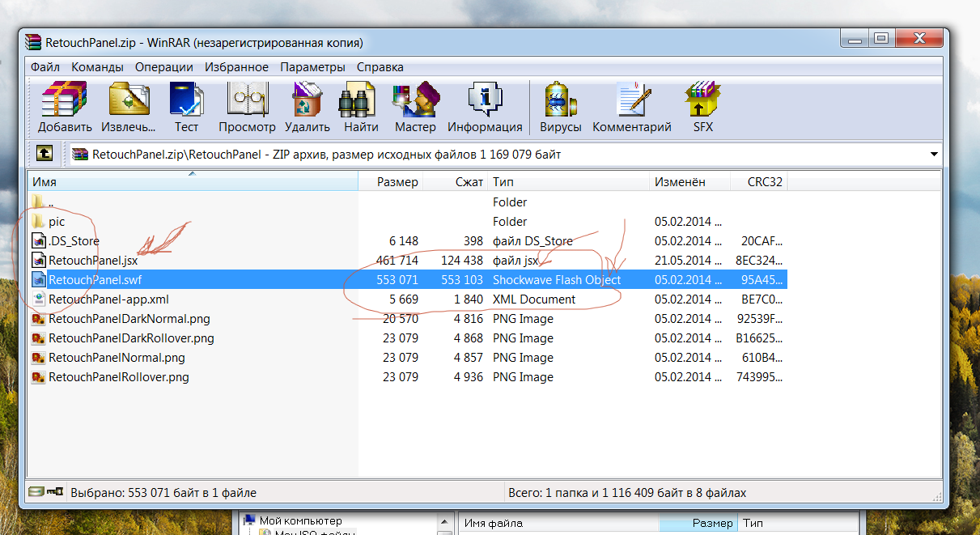This screenshot has width=980, height=535.
Task: Select RetouchPanel.swf file
Action: point(94,279)
